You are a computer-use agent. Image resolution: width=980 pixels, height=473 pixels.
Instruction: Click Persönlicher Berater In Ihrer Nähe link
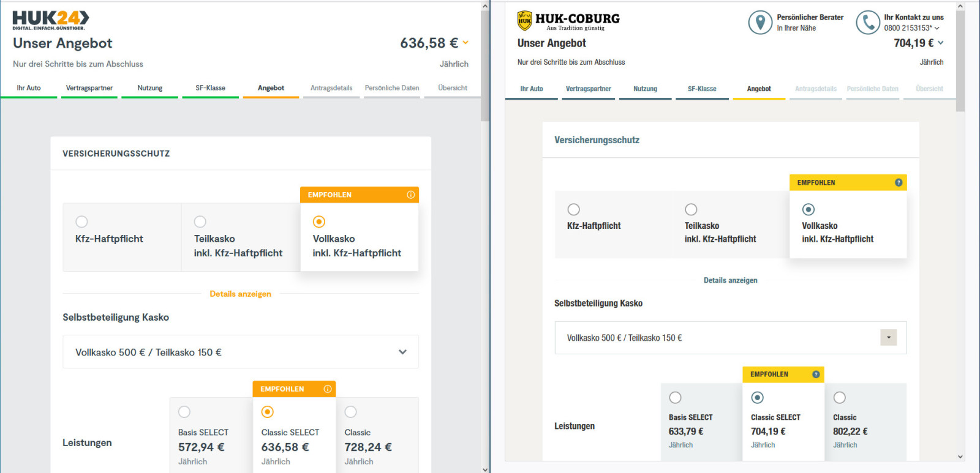coord(810,23)
